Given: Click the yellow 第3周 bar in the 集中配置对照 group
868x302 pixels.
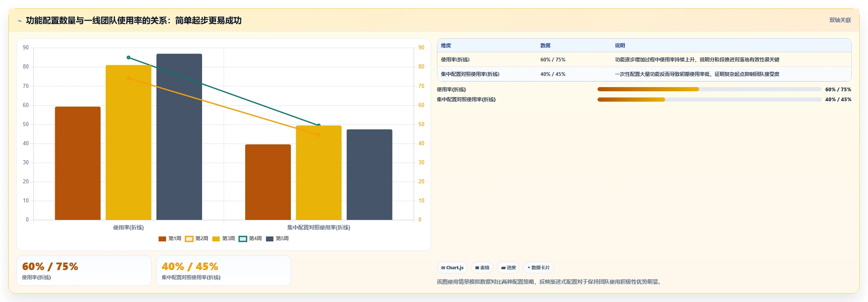Looking at the screenshot, I should pyautogui.click(x=319, y=173).
